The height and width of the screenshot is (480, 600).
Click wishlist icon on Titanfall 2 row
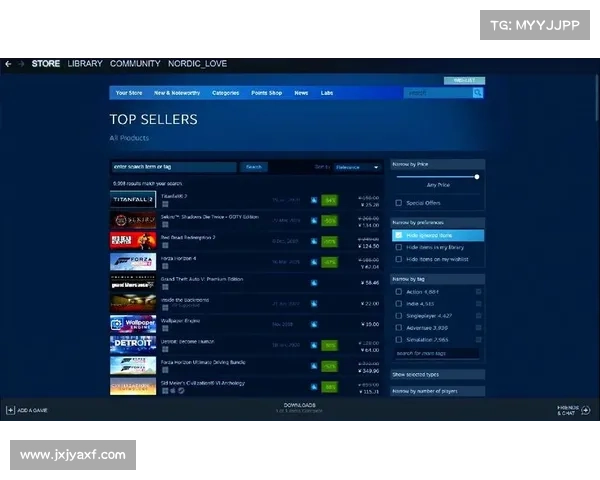[314, 200]
